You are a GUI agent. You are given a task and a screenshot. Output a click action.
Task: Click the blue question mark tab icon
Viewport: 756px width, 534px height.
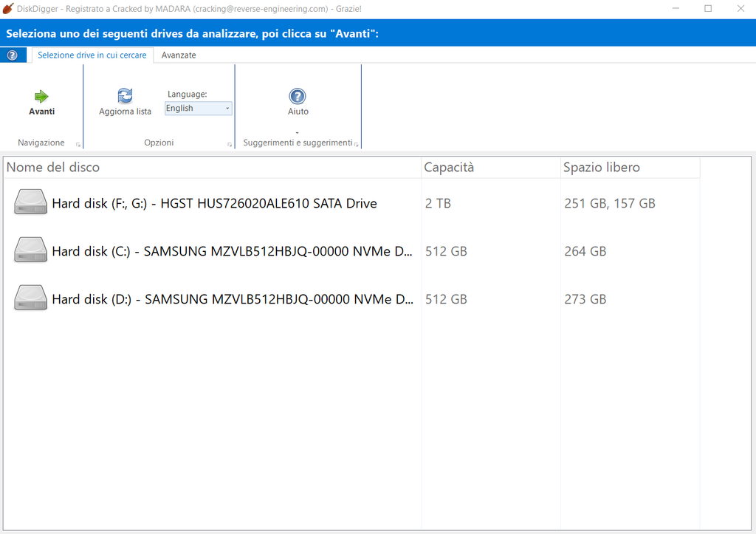click(13, 55)
